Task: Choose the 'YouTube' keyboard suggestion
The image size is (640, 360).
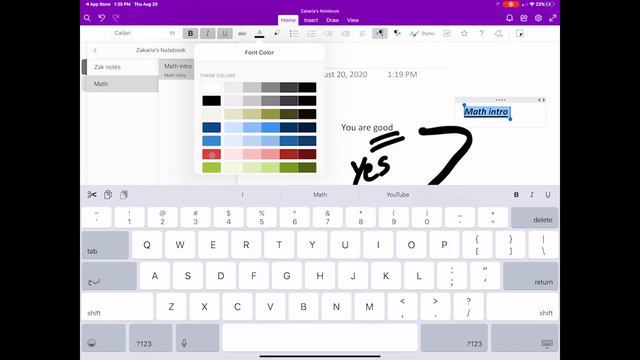Action: pyautogui.click(x=398, y=195)
